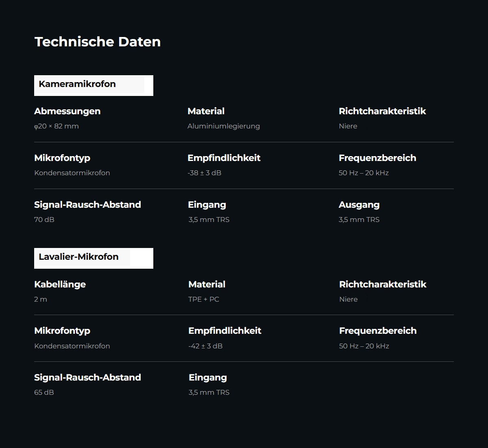Click "Material" label in the Lavalier-Mikrofon section
The height and width of the screenshot is (448, 488).
[x=207, y=285]
